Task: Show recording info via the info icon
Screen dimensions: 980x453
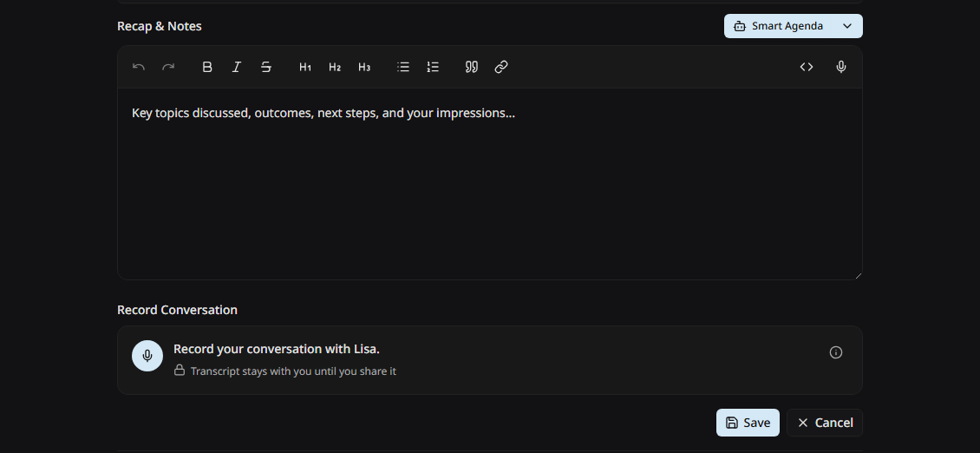Action: (836, 352)
